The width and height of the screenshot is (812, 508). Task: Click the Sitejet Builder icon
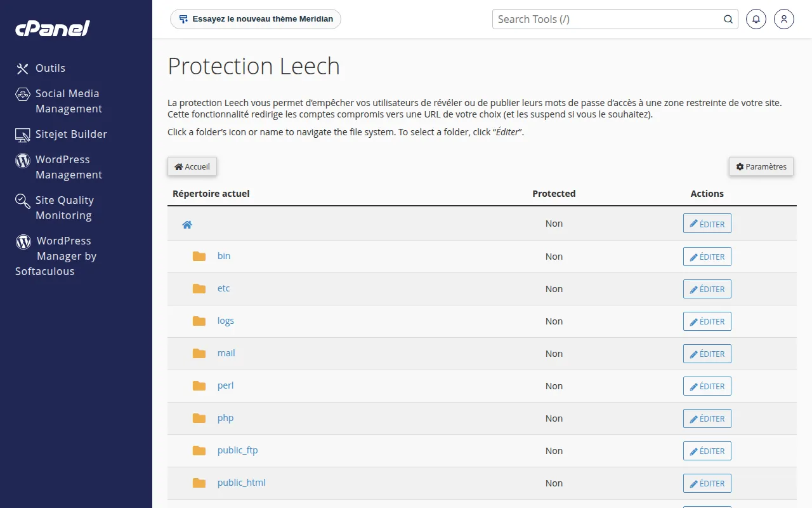pyautogui.click(x=23, y=135)
